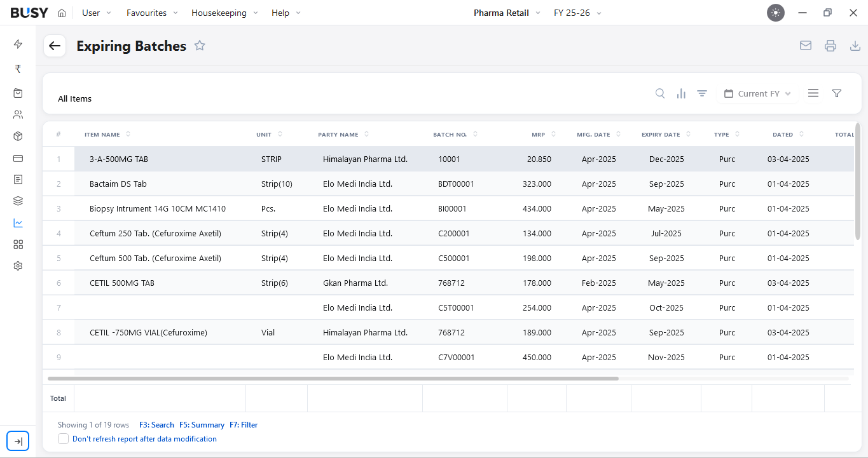Image resolution: width=868 pixels, height=458 pixels.
Task: Click the F5: Summary link
Action: [x=202, y=425]
